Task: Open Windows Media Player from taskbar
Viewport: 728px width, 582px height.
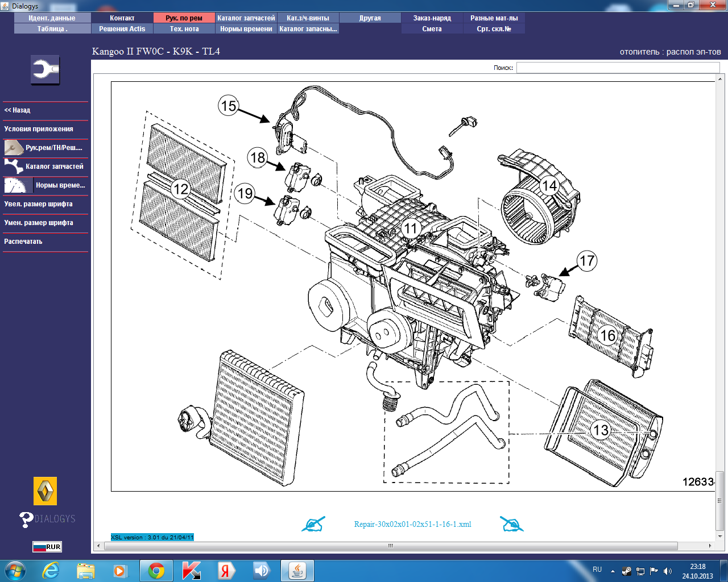Action: point(120,571)
